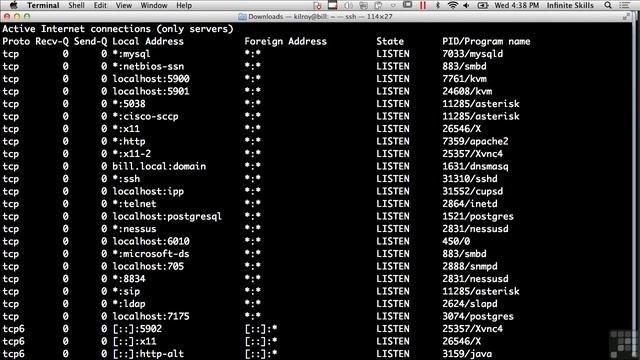Click the '24608/kvm' program entry
The height and width of the screenshot is (360, 640).
pyautogui.click(x=467, y=91)
